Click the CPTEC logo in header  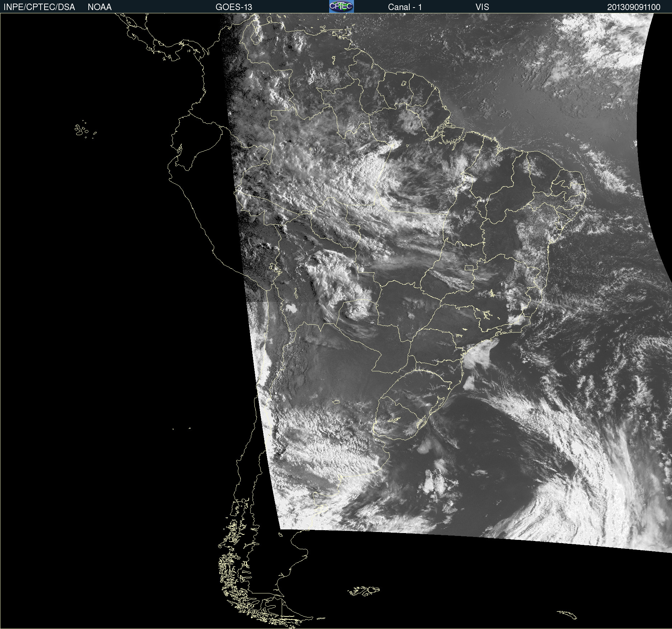341,6
